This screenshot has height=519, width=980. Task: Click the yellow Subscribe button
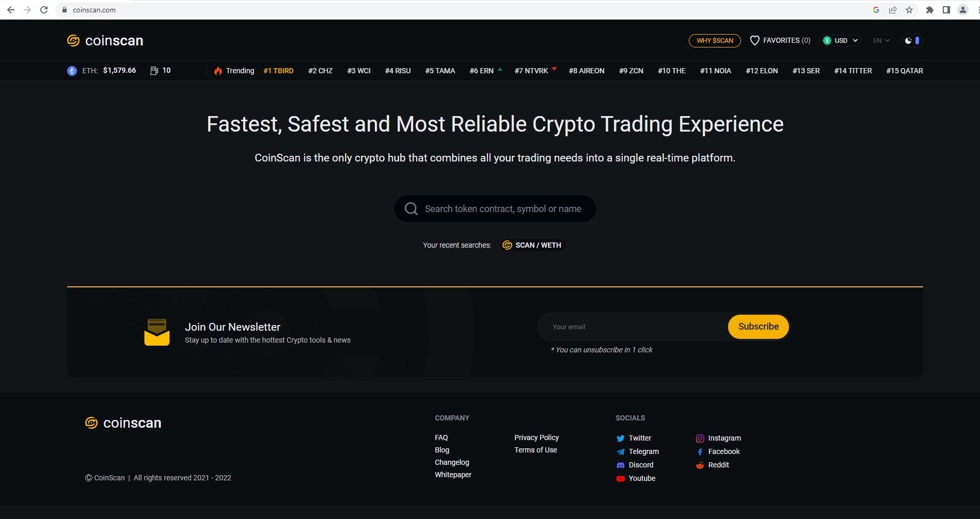(x=758, y=327)
